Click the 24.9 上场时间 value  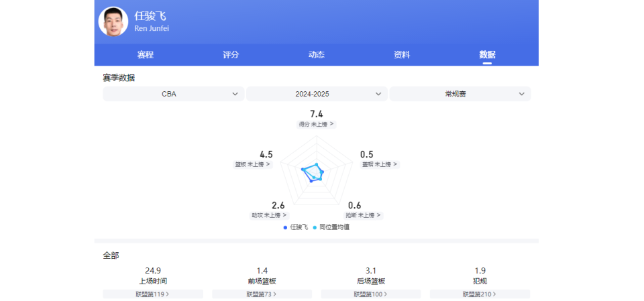click(153, 271)
